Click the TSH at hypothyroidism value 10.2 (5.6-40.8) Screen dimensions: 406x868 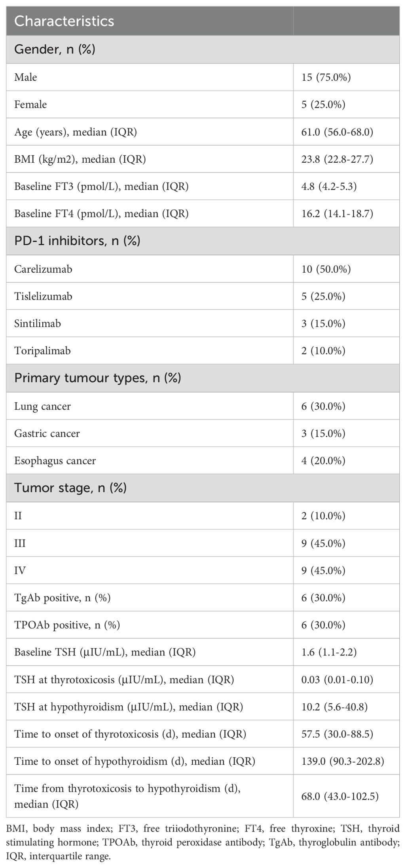pyautogui.click(x=334, y=707)
